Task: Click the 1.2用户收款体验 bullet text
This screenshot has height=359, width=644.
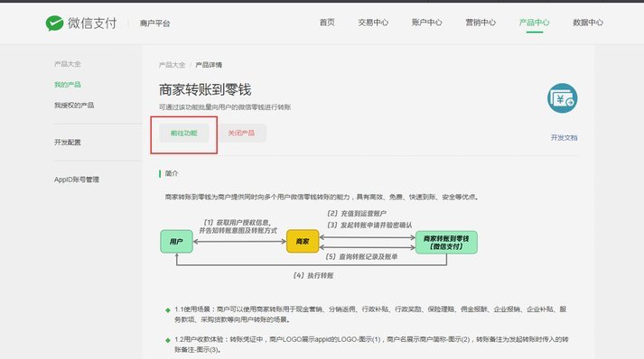Action: 372,345
